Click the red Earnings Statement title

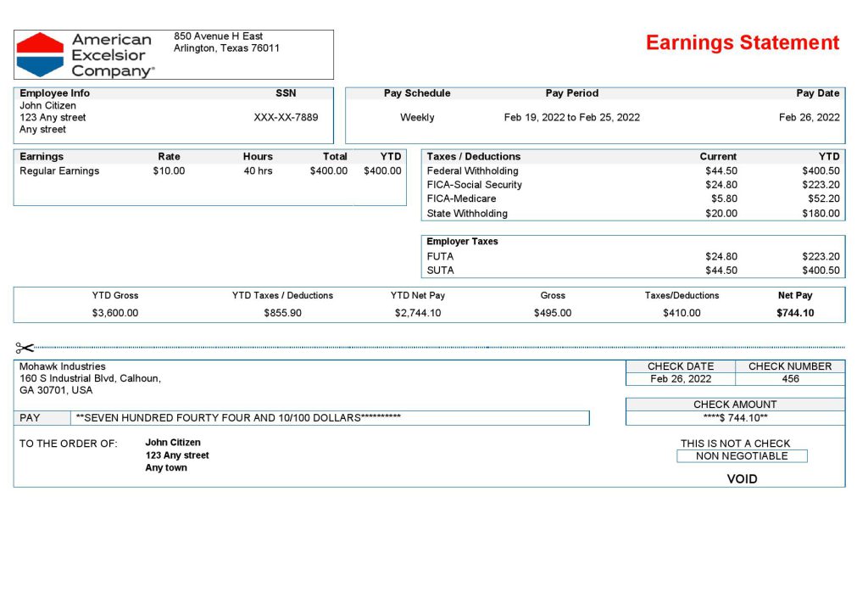pyautogui.click(x=742, y=43)
